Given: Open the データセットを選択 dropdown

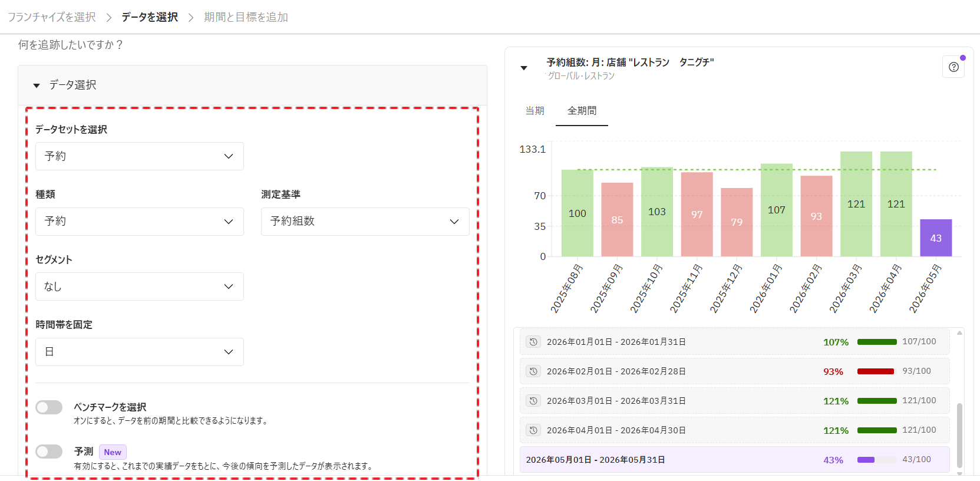Looking at the screenshot, I should 140,156.
